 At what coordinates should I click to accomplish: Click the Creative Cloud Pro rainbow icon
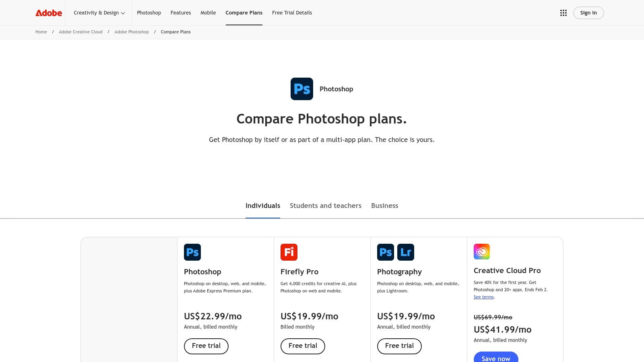pos(481,251)
